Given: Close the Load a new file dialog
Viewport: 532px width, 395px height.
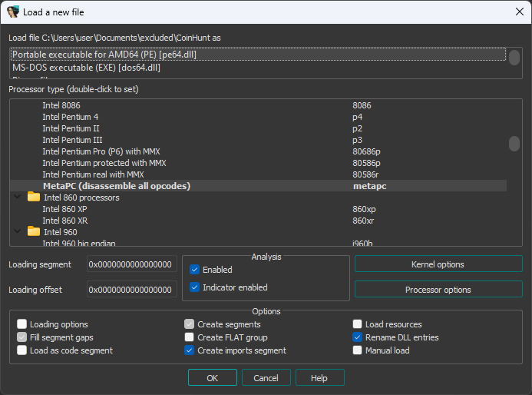Looking at the screenshot, I should [x=519, y=12].
